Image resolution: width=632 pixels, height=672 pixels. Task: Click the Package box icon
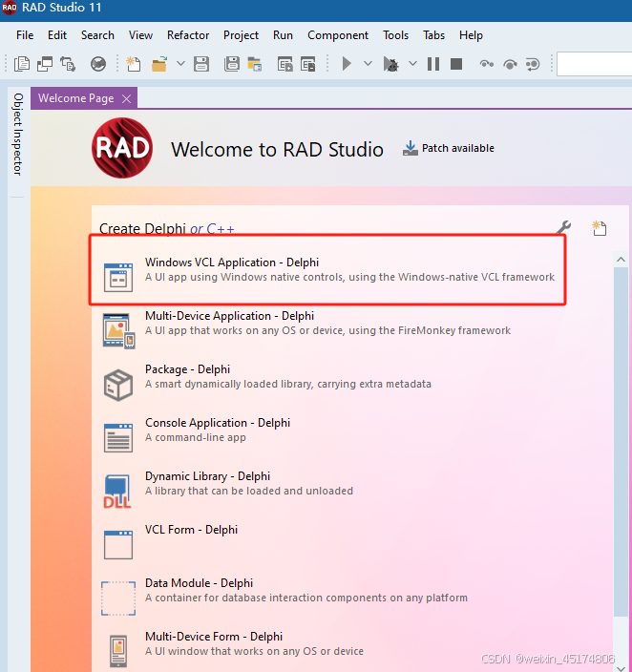click(x=118, y=385)
